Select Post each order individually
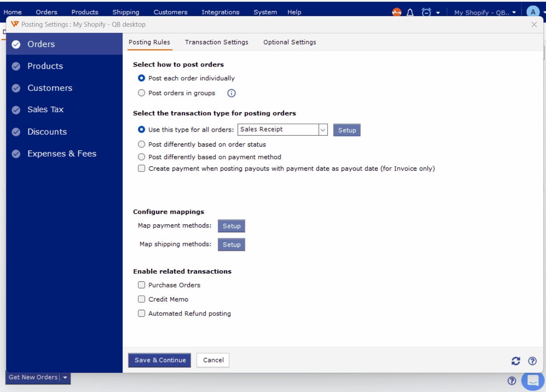This screenshot has width=546, height=392. [x=141, y=78]
